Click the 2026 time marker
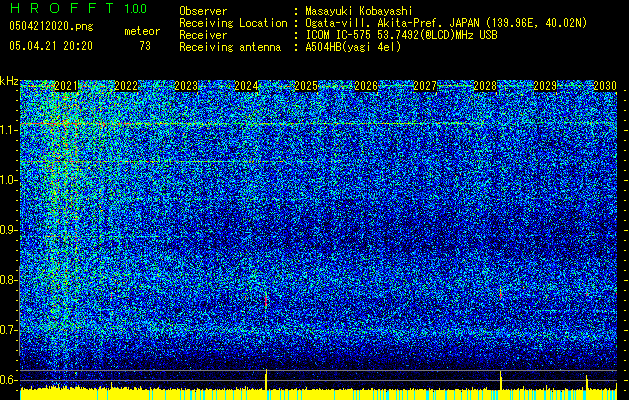 point(366,86)
